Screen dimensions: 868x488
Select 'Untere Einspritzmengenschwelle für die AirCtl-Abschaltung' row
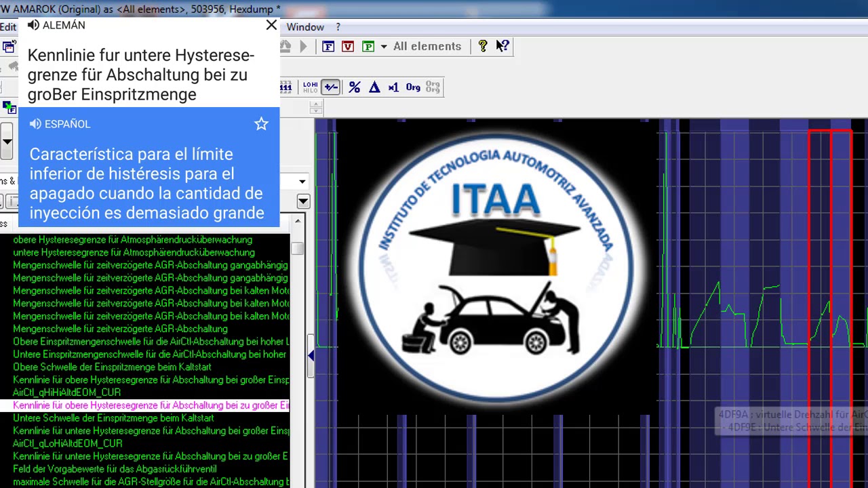(150, 354)
